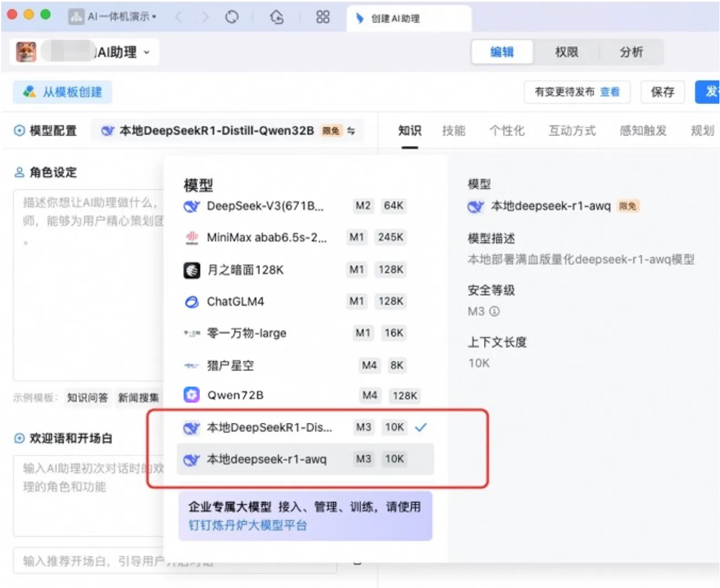This screenshot has width=720, height=588.
Task: Click the refresh circle icon
Action: 232,17
